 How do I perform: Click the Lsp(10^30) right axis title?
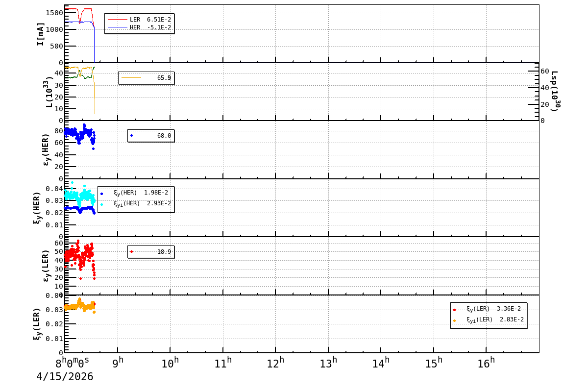554,92
